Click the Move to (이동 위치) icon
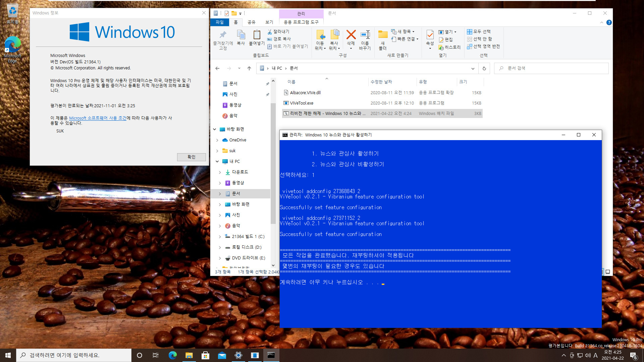This screenshot has height=362, width=644. [x=320, y=35]
